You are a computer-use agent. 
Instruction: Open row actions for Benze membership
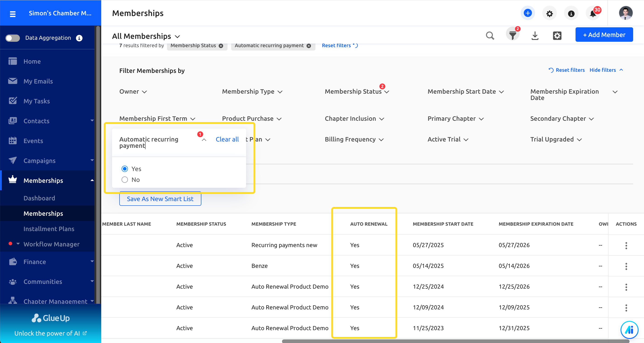[626, 266]
